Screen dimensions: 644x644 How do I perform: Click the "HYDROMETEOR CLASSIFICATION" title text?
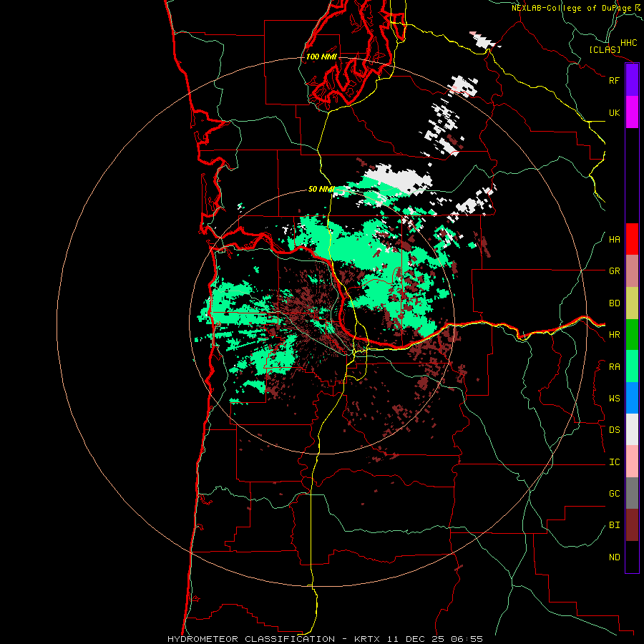pyautogui.click(x=251, y=639)
